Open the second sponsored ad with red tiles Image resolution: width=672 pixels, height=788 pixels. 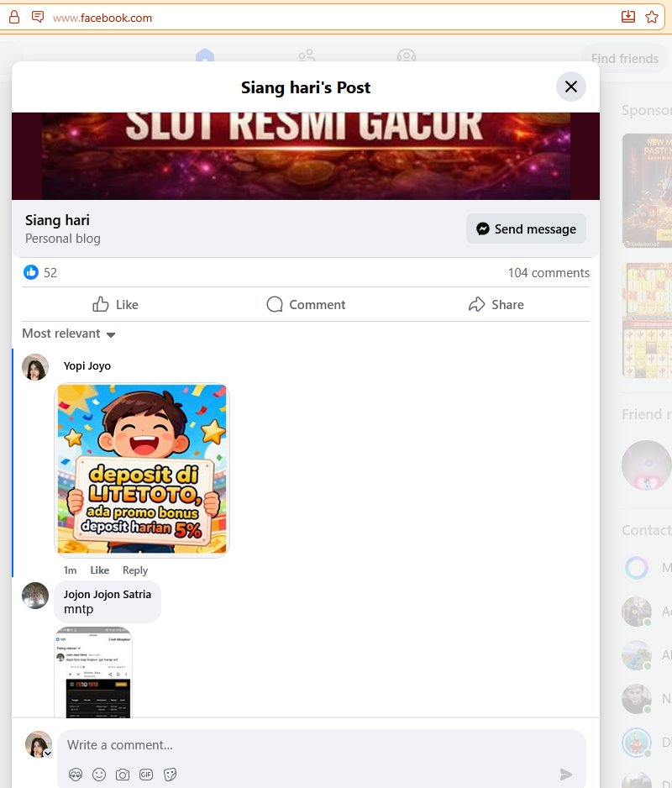647,320
